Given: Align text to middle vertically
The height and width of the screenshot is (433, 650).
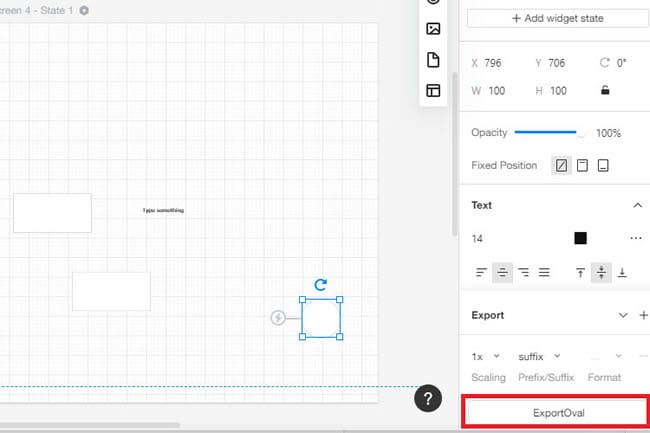Looking at the screenshot, I should point(601,272).
